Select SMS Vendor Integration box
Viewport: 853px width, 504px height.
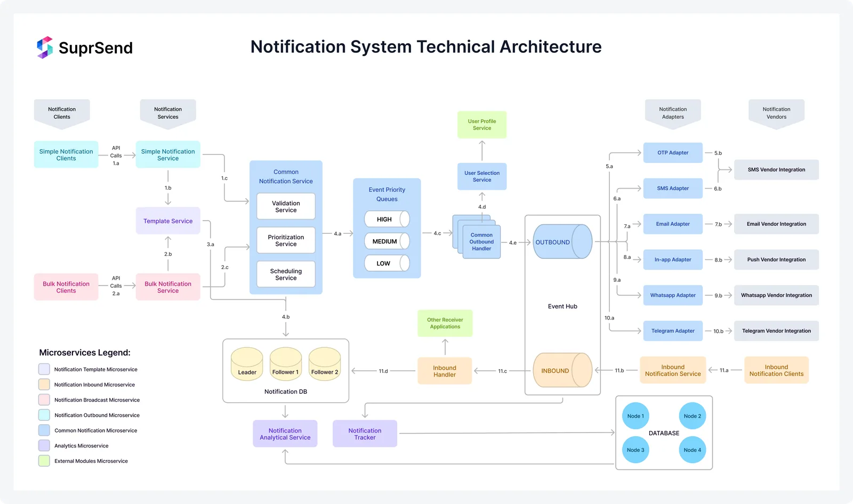(776, 169)
